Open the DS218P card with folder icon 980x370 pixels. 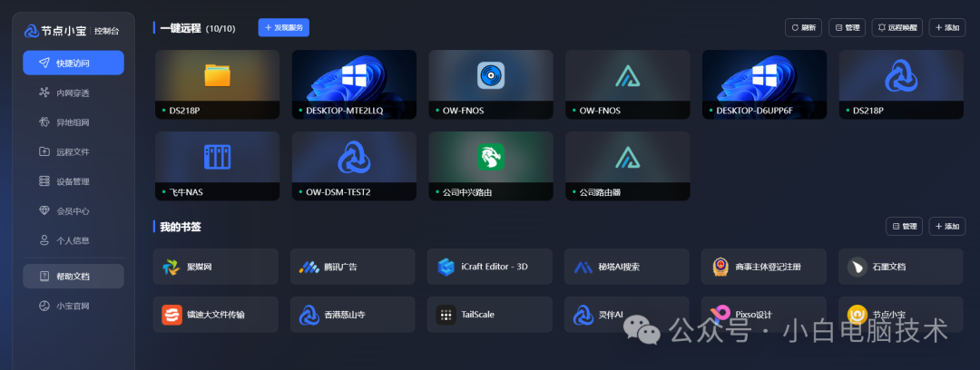pyautogui.click(x=217, y=84)
